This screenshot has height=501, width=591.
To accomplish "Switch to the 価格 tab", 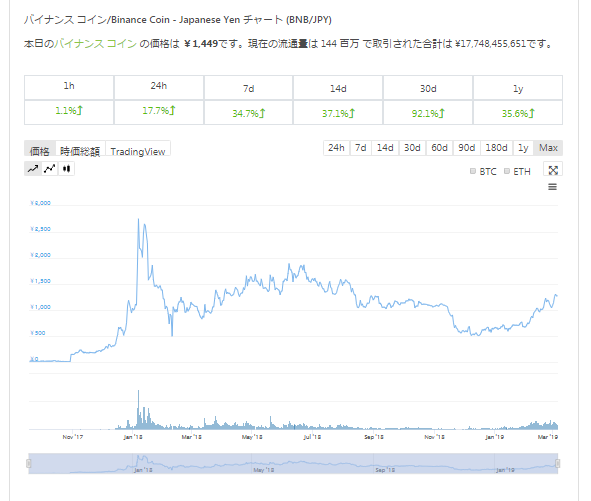I will click(x=40, y=149).
